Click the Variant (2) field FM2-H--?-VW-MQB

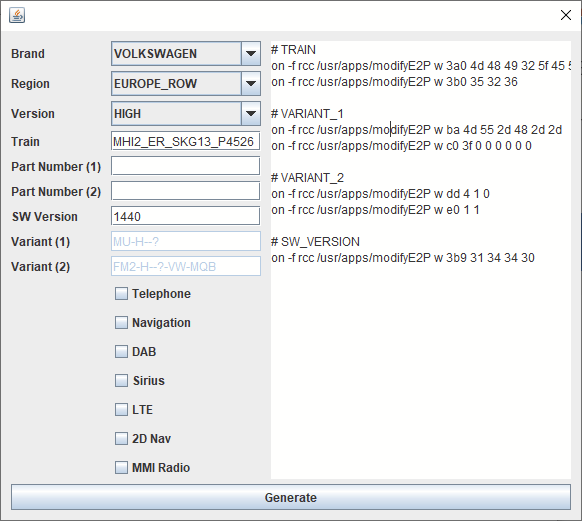[186, 266]
